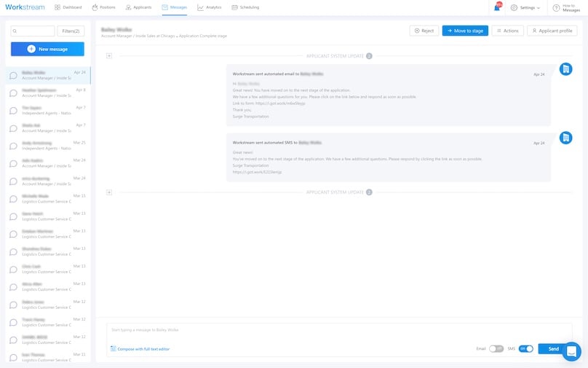The width and height of the screenshot is (588, 368).
Task: Toggle the Email switch on
Action: pyautogui.click(x=496, y=349)
